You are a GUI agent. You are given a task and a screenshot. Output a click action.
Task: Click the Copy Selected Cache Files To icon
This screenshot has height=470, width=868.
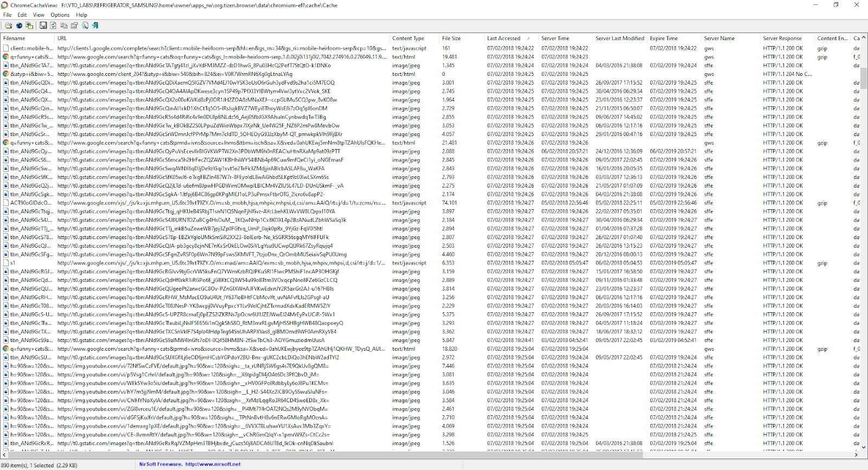click(29, 25)
